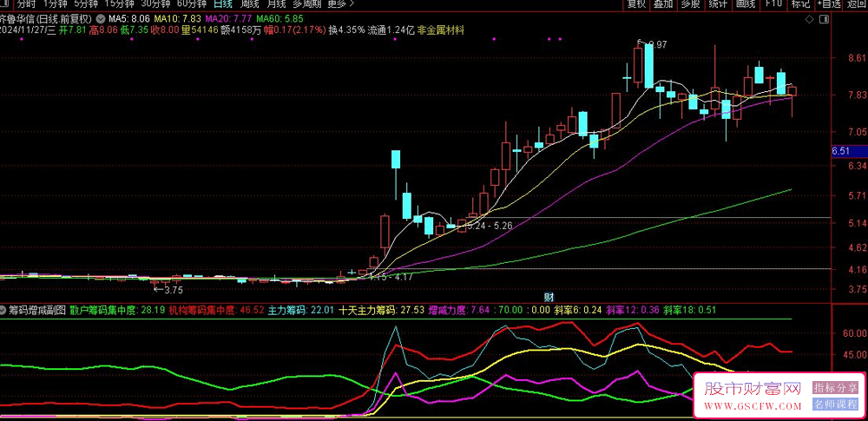Image resolution: width=868 pixels, height=421 pixels.
Task: Open the 指标分享 link
Action: [835, 387]
